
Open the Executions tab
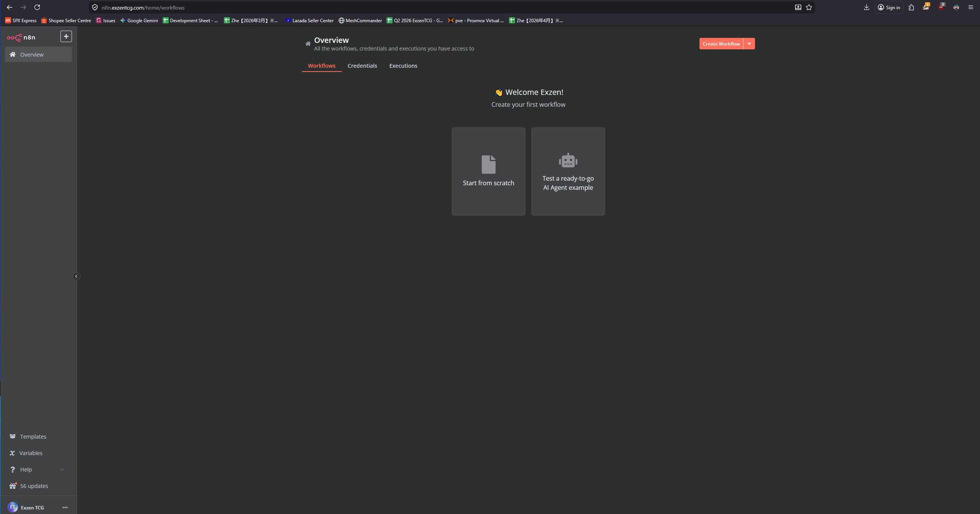tap(403, 65)
